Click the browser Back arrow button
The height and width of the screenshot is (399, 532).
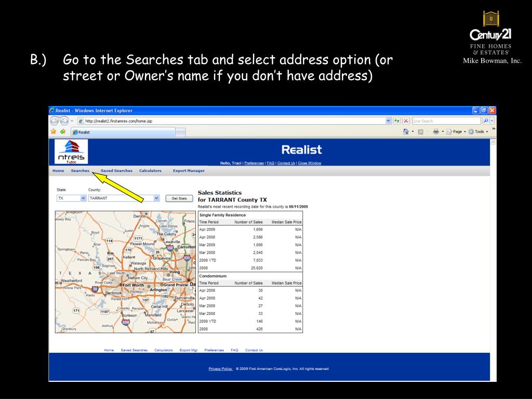54,121
